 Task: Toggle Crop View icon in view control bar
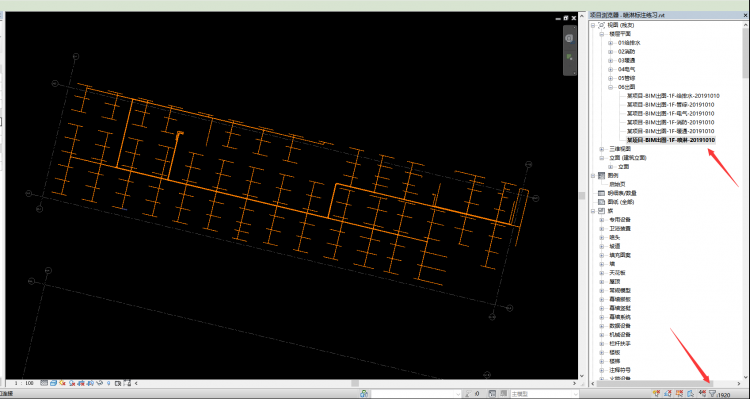[x=81, y=383]
